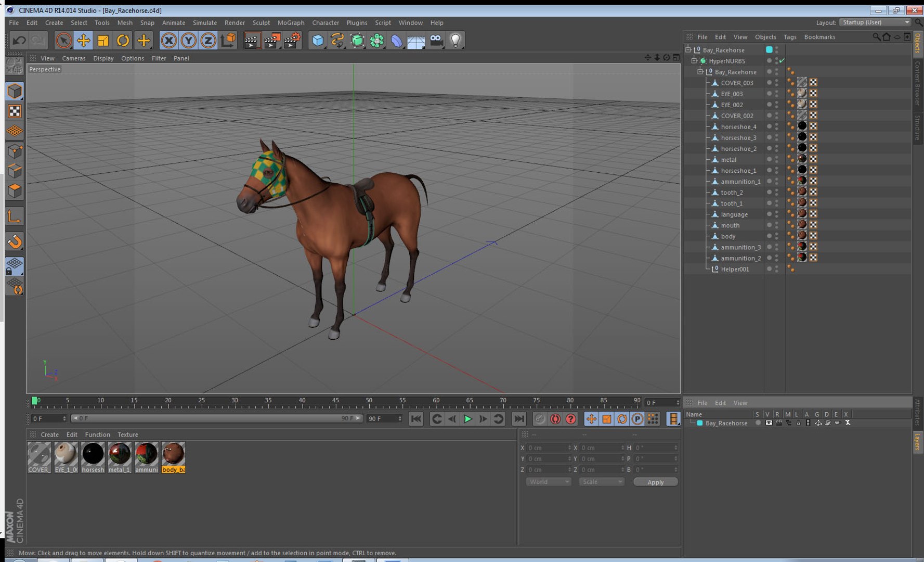Viewport: 924px width, 562px height.
Task: Click the Undo arrow icon
Action: pos(19,40)
